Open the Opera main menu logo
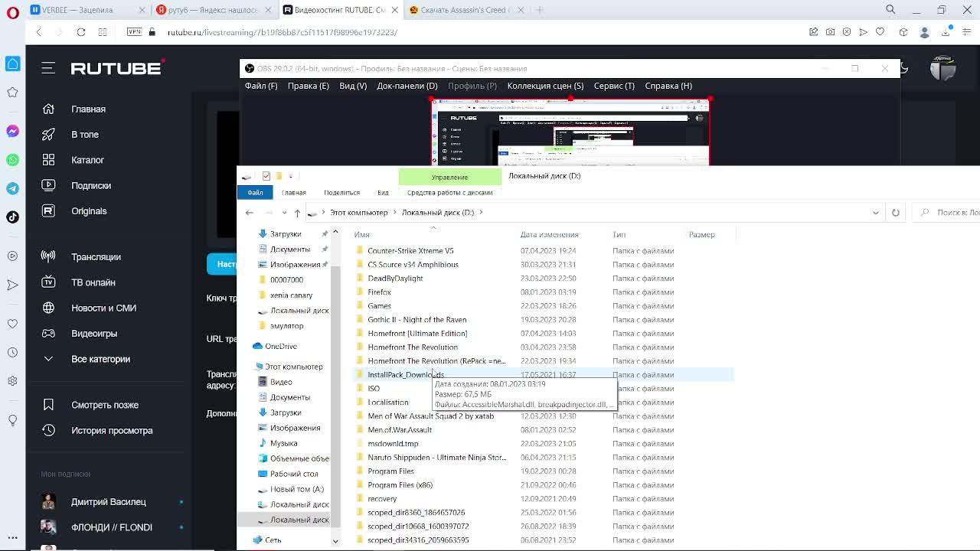Image resolution: width=980 pixels, height=551 pixels. [x=13, y=11]
